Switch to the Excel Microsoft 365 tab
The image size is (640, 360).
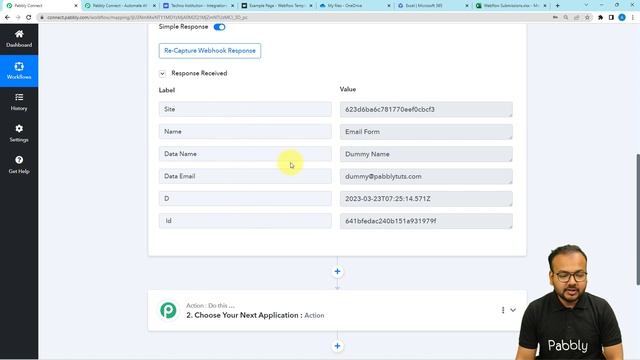tap(433, 6)
